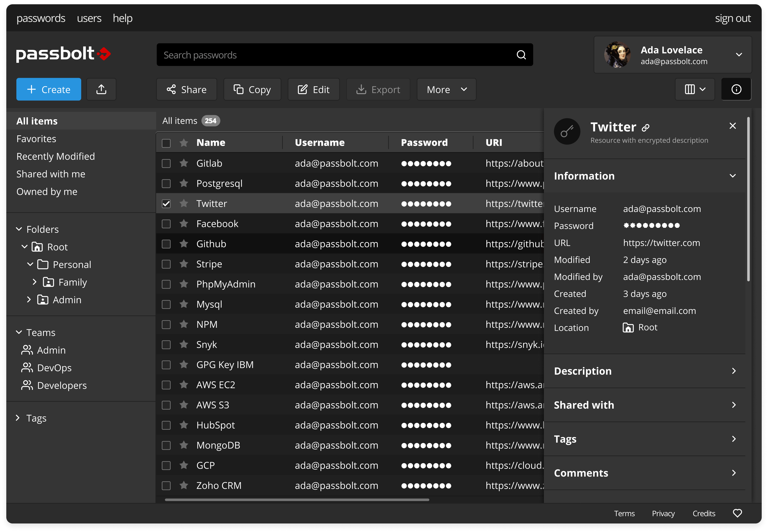Click the search magnifier icon

click(x=521, y=55)
